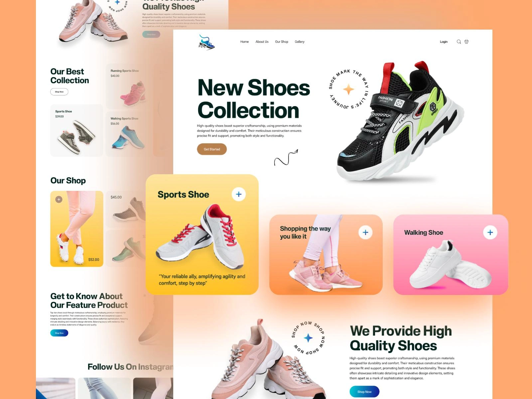Click the brown Get Started button
This screenshot has width=532, height=399.
212,149
